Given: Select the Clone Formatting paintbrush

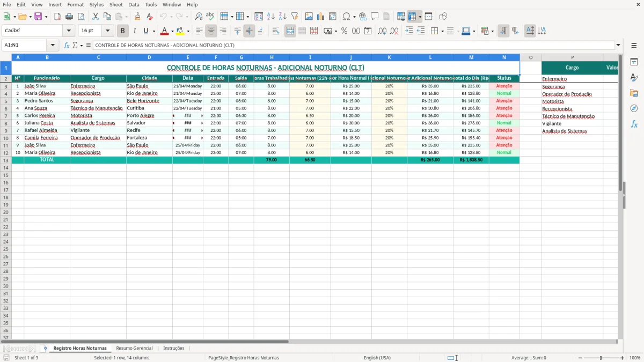Looking at the screenshot, I should point(138,17).
